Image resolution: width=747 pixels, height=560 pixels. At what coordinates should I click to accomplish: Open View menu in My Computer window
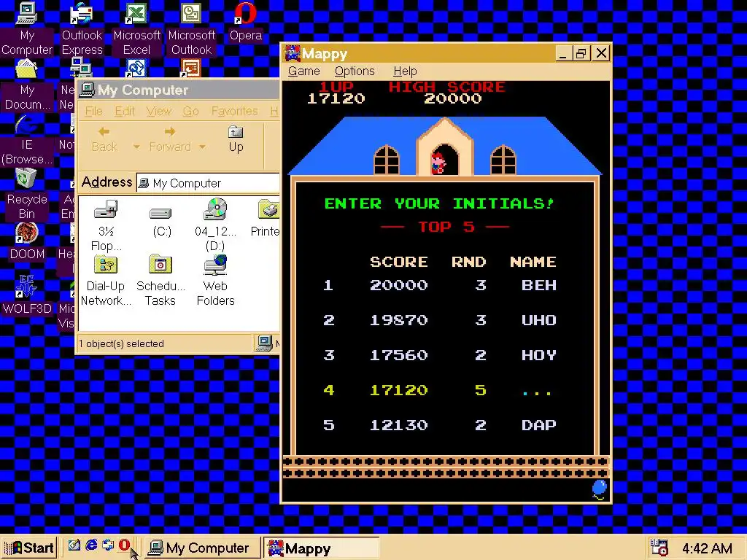pyautogui.click(x=158, y=111)
